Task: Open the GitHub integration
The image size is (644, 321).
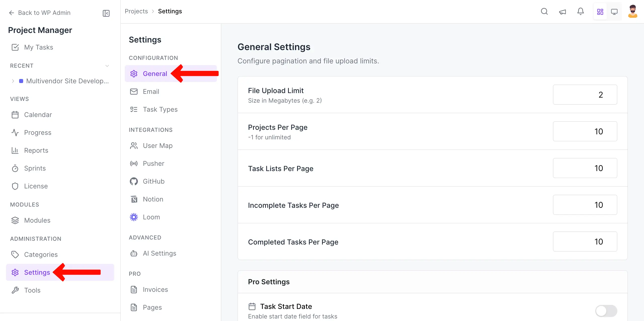Action: click(x=153, y=181)
